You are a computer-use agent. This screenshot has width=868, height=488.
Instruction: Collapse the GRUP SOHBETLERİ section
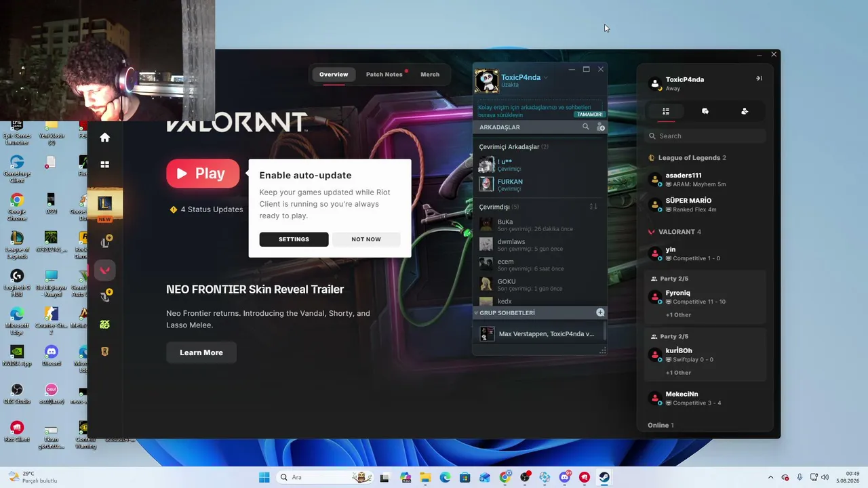coord(476,312)
